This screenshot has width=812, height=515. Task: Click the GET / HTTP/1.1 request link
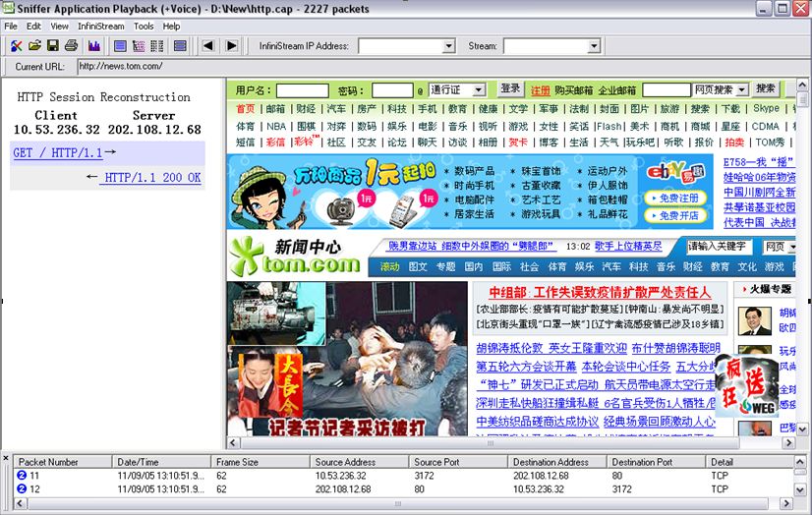pyautogui.click(x=57, y=152)
